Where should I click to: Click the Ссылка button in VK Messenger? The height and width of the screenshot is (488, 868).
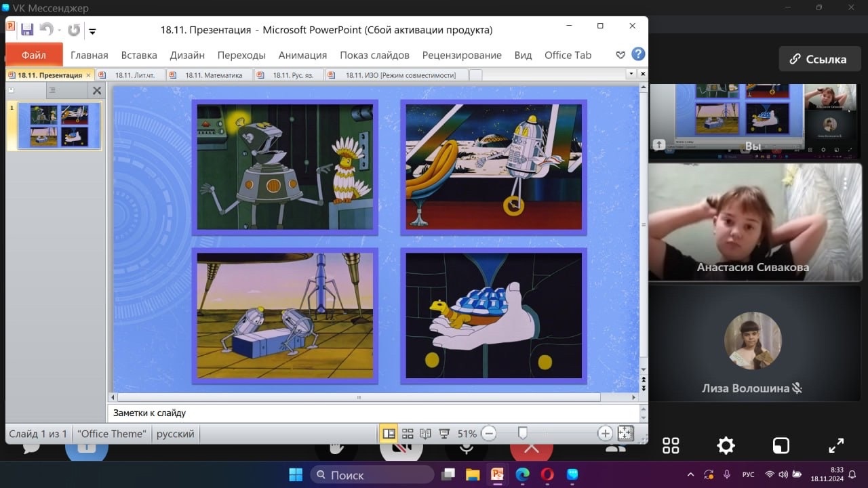818,59
